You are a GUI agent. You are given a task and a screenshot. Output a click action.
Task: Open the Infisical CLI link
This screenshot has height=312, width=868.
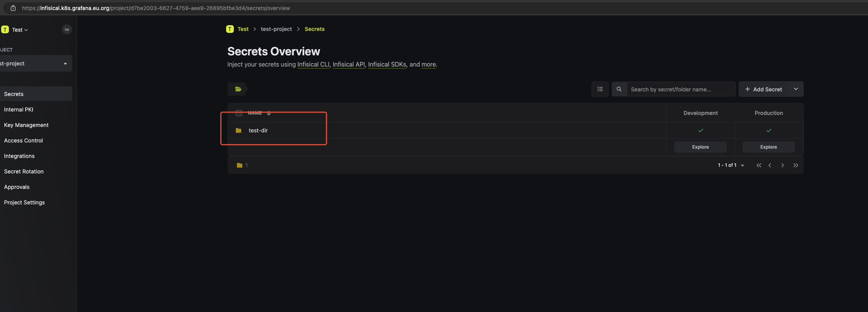pos(313,64)
